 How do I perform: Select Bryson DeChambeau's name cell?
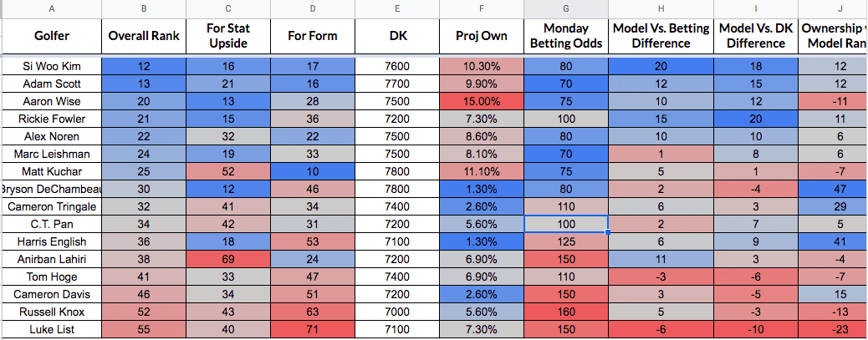click(52, 189)
